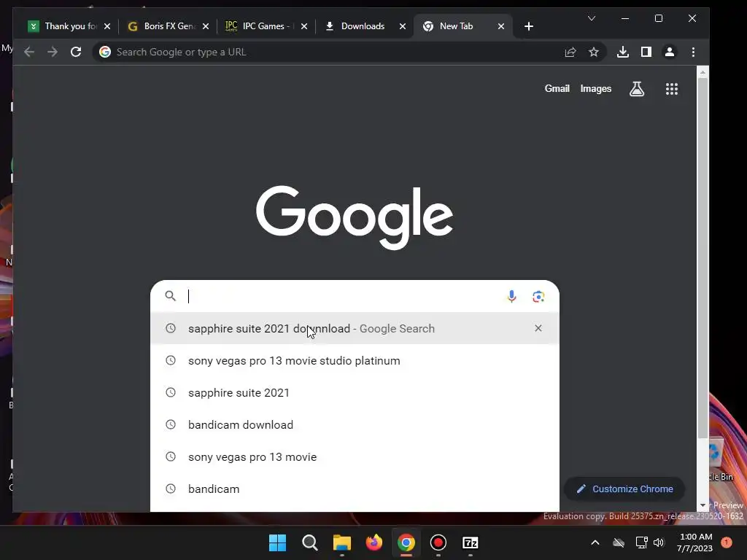The image size is (747, 560).
Task: Open the volume speaker tray icon
Action: [x=659, y=542]
